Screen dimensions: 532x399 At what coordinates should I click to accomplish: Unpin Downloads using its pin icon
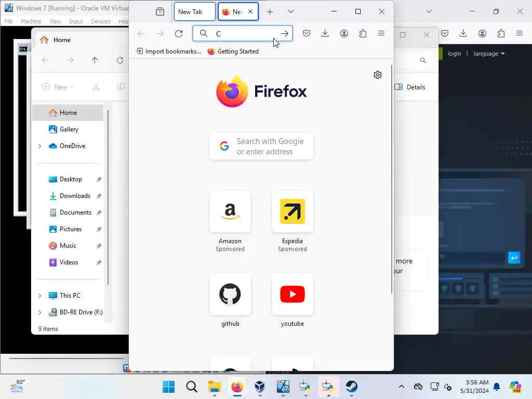click(99, 196)
